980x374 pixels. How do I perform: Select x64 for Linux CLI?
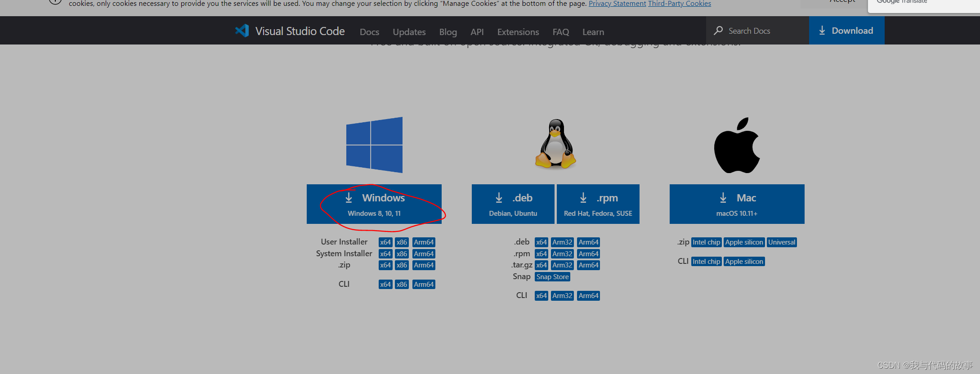tap(541, 296)
